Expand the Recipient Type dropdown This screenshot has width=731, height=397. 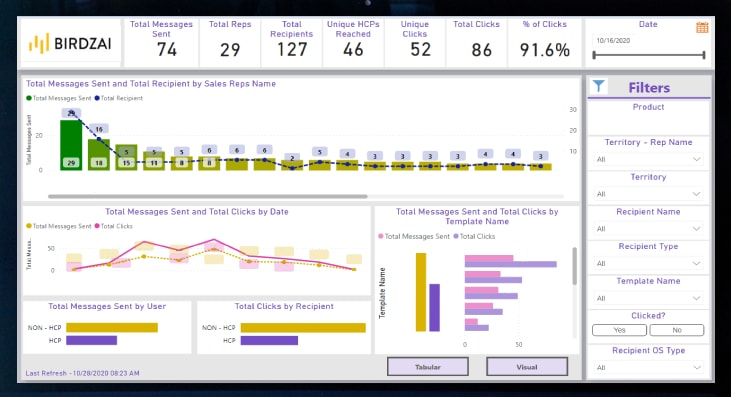click(x=648, y=263)
